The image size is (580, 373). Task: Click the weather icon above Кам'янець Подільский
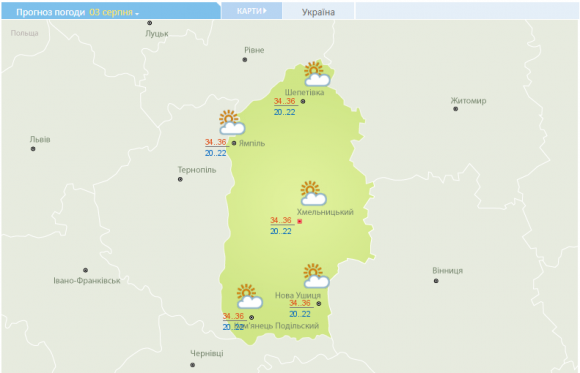249,296
